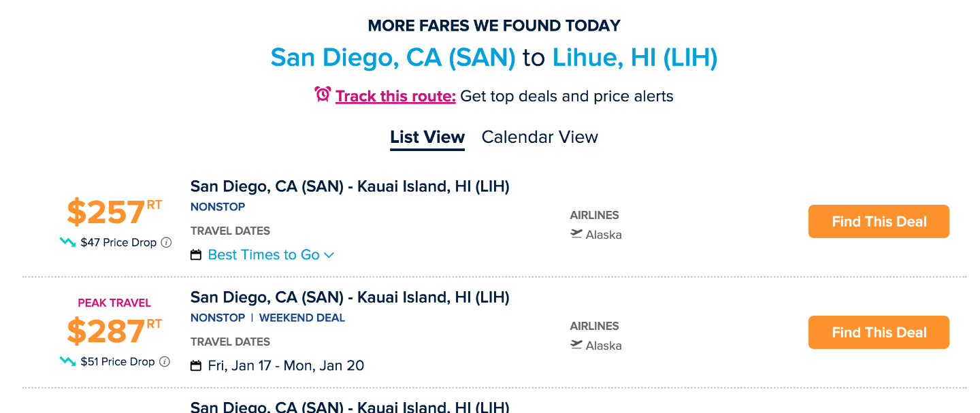Click calendar icon next to Best Times to Go
This screenshot has width=980, height=413.
(x=196, y=255)
